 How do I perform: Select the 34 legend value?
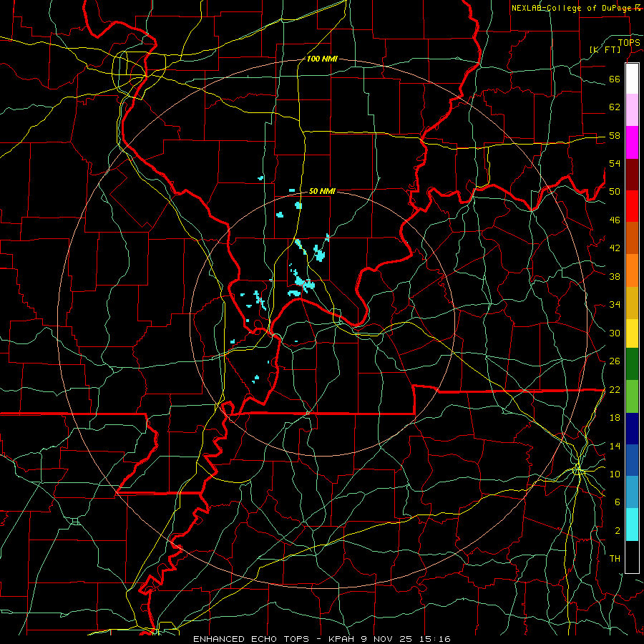615,305
